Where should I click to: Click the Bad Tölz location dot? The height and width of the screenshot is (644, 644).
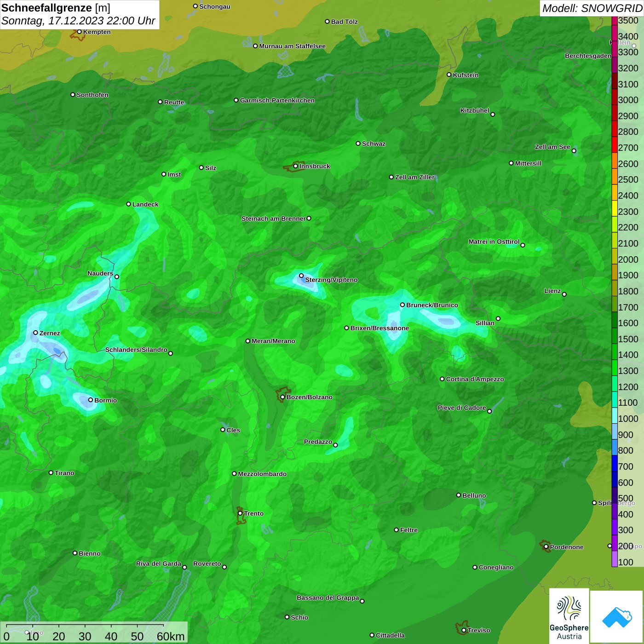327,22
